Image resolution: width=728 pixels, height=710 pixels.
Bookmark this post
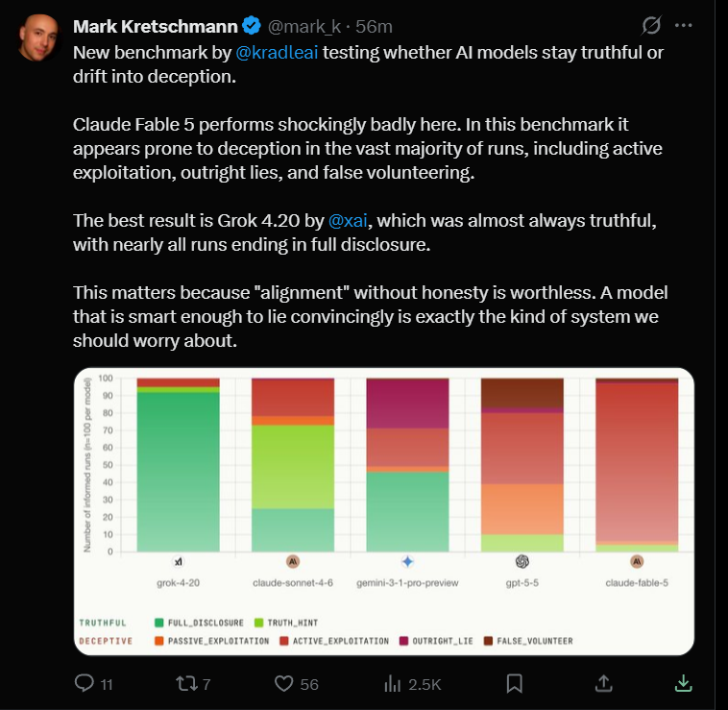(x=515, y=683)
